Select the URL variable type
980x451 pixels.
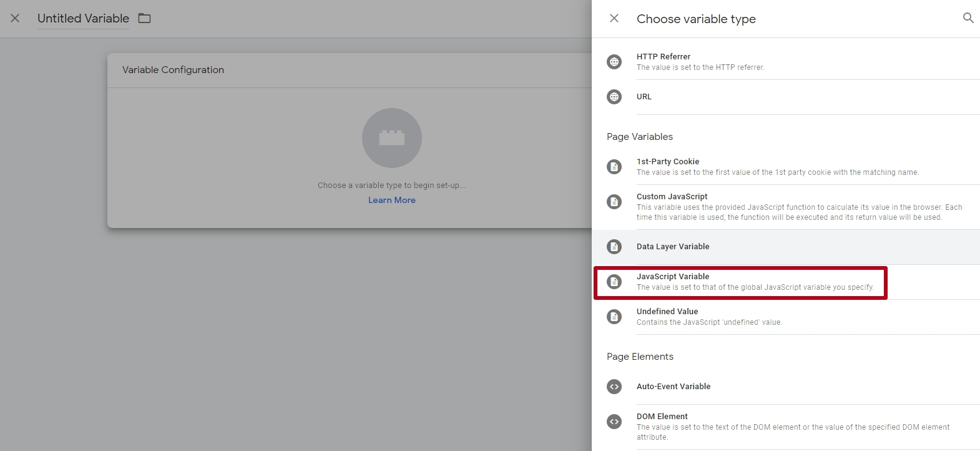tap(786, 97)
